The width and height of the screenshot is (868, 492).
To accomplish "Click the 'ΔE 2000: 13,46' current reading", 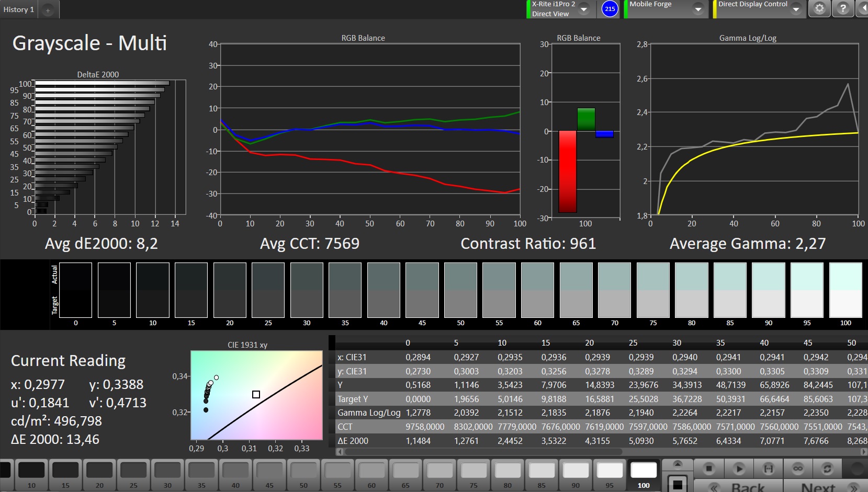I will (x=55, y=439).
